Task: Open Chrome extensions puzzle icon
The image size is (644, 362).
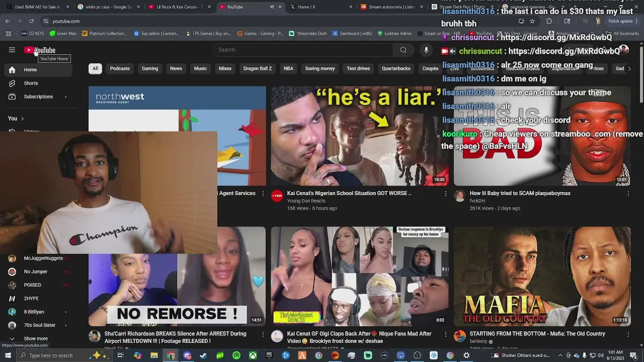Action: pos(549,21)
